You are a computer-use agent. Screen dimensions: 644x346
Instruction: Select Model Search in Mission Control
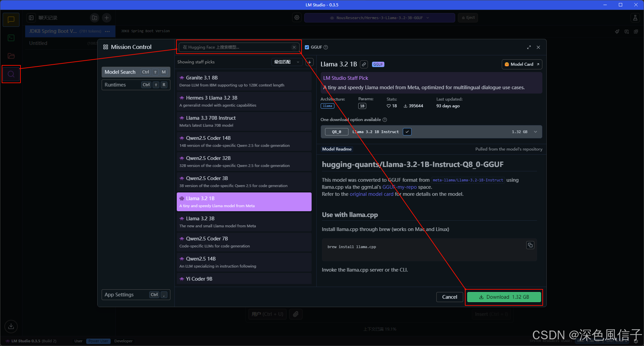point(136,72)
